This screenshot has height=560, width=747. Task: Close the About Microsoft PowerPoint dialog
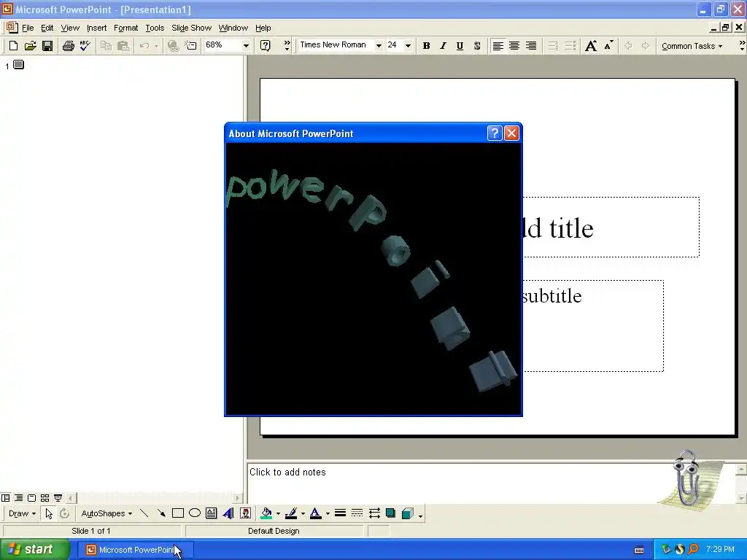tap(511, 133)
